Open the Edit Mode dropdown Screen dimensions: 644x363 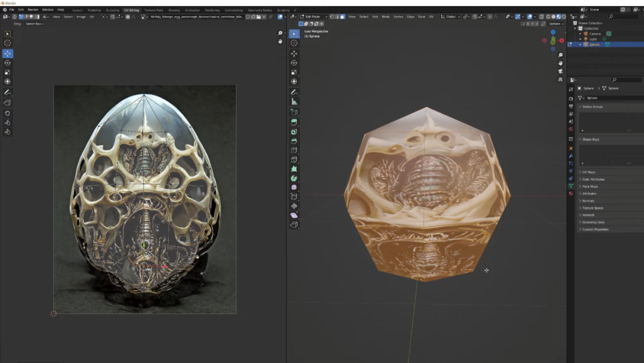coord(312,16)
